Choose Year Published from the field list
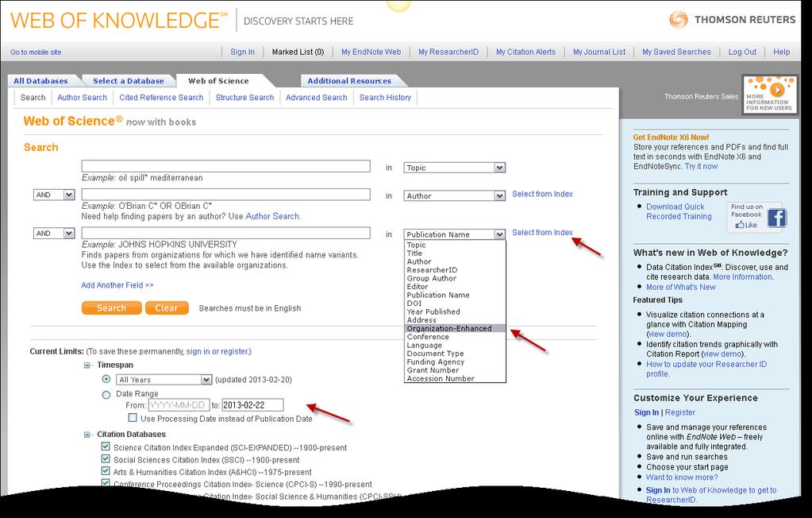The image size is (812, 518). click(x=455, y=311)
